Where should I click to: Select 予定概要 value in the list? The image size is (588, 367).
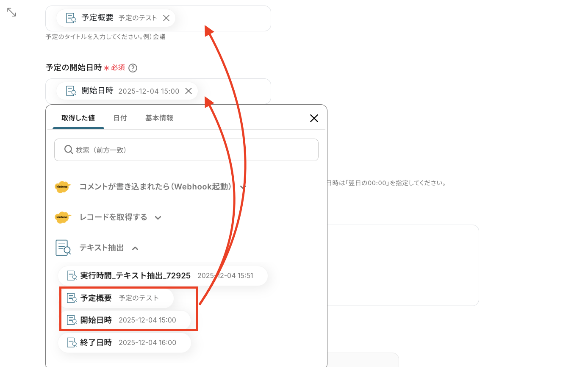pyautogui.click(x=116, y=298)
